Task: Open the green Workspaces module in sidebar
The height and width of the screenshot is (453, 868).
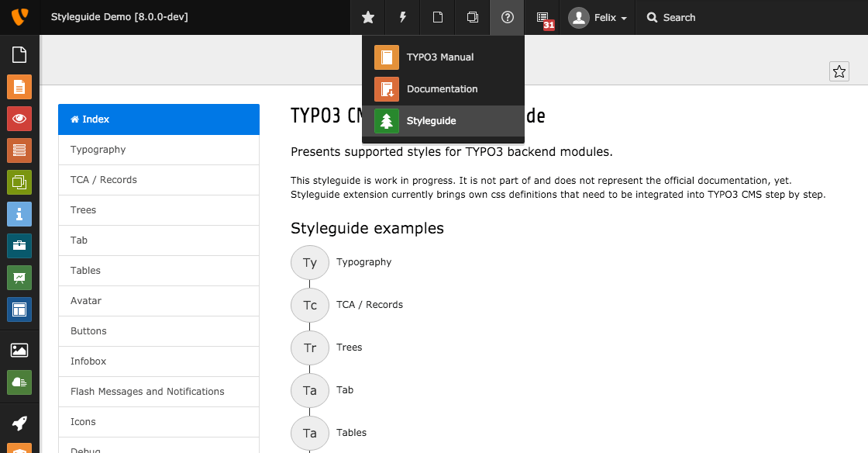Action: (19, 182)
